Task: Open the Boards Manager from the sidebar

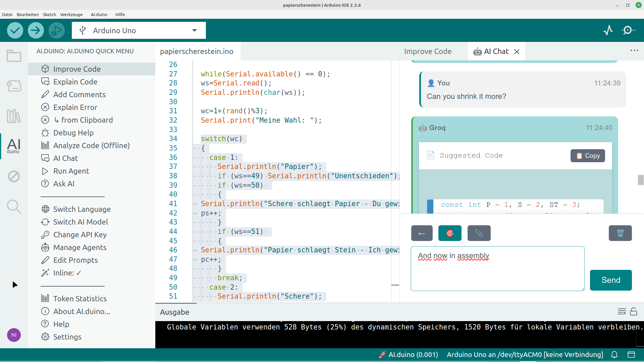Action: [x=14, y=86]
